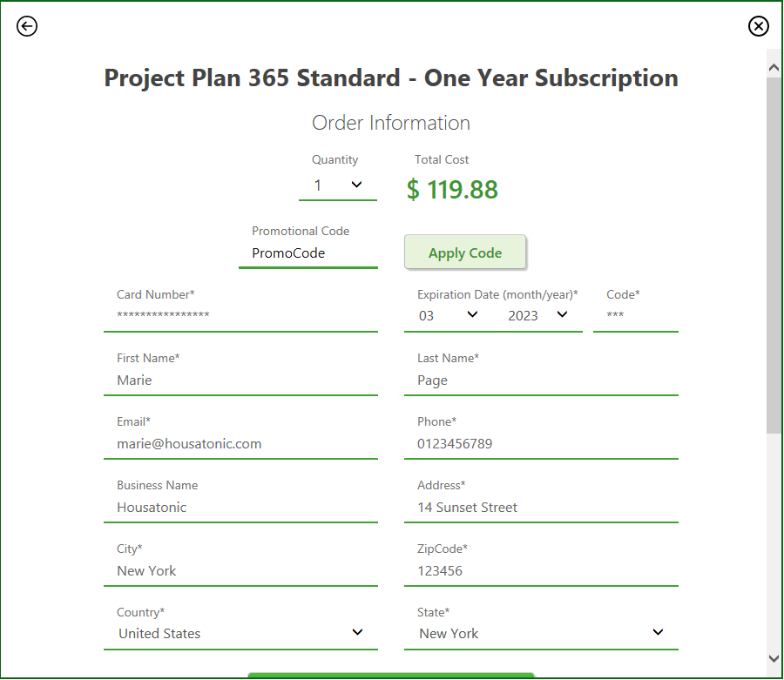Click the Apply Code button
The width and height of the screenshot is (784, 680).
(x=465, y=252)
